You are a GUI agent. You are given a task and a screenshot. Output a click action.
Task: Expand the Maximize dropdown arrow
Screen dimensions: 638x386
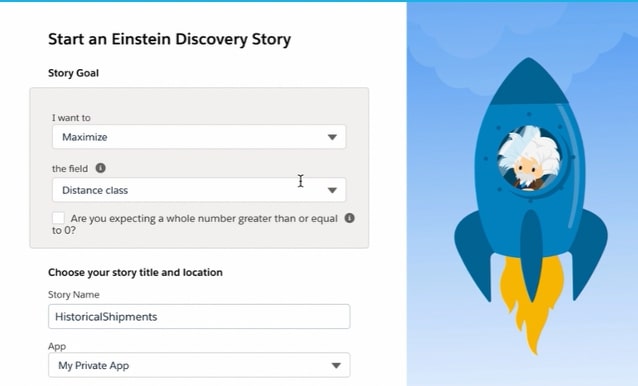tap(332, 137)
